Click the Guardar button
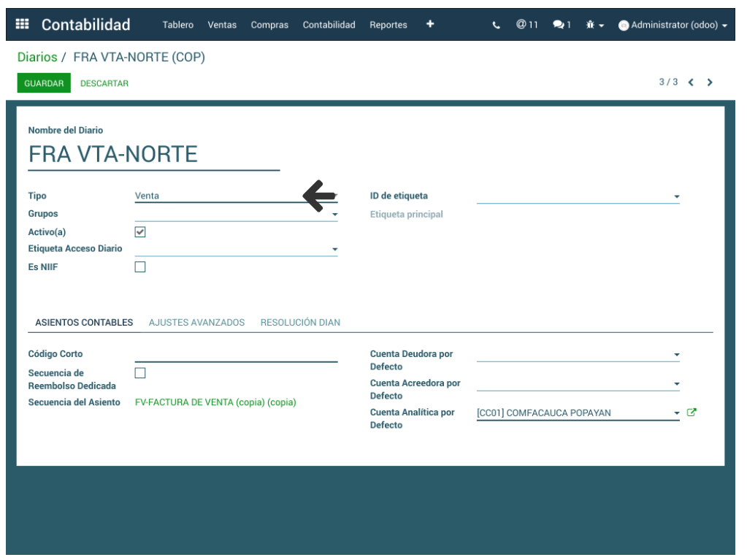 44,83
